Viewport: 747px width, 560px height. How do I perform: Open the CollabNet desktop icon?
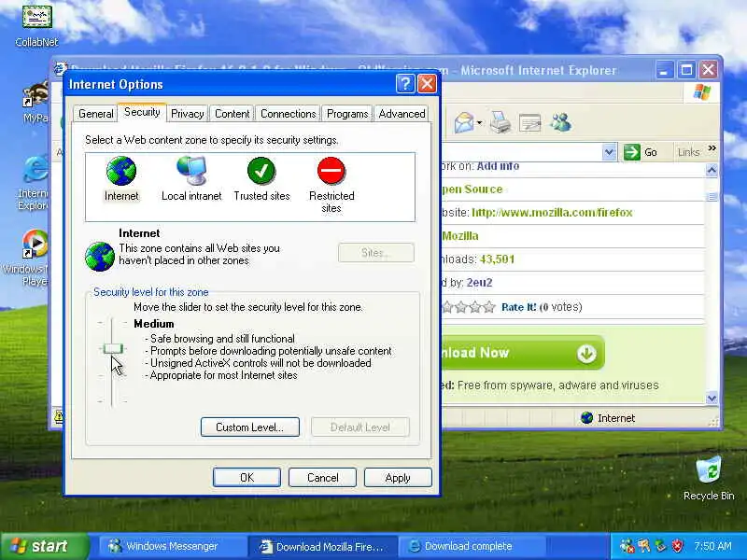point(36,17)
